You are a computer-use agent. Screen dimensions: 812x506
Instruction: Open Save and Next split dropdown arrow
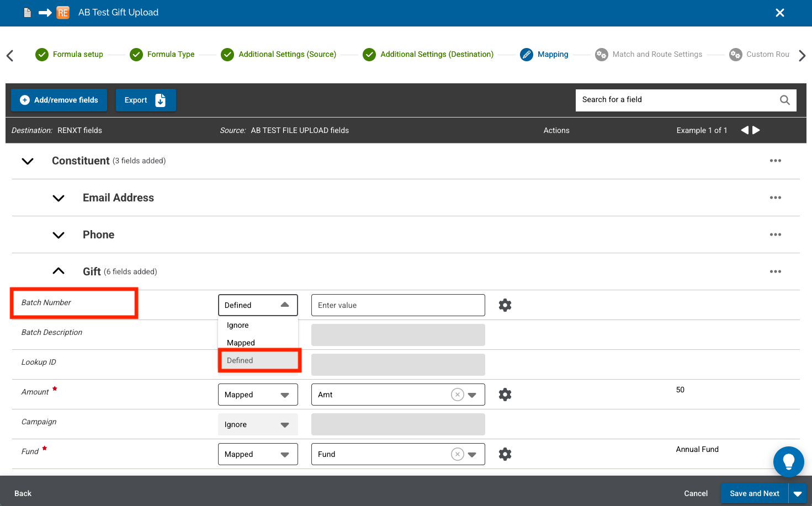pyautogui.click(x=798, y=493)
